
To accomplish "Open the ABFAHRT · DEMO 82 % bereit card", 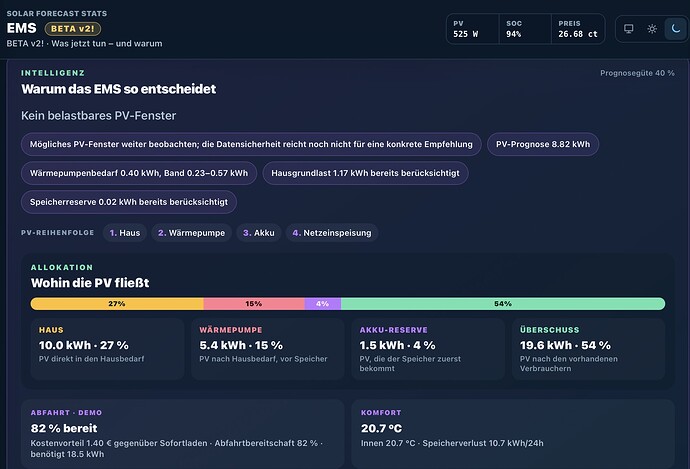I will 183,434.
